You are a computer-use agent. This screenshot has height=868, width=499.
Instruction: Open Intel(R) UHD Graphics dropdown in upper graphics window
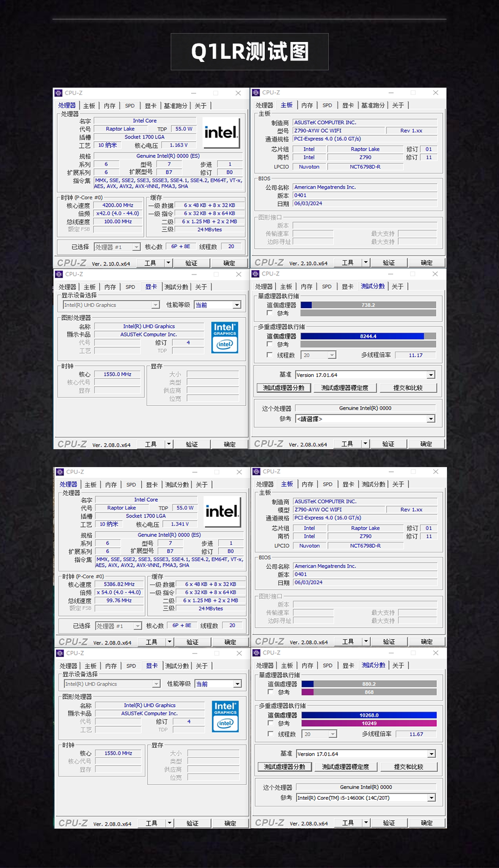point(111,305)
